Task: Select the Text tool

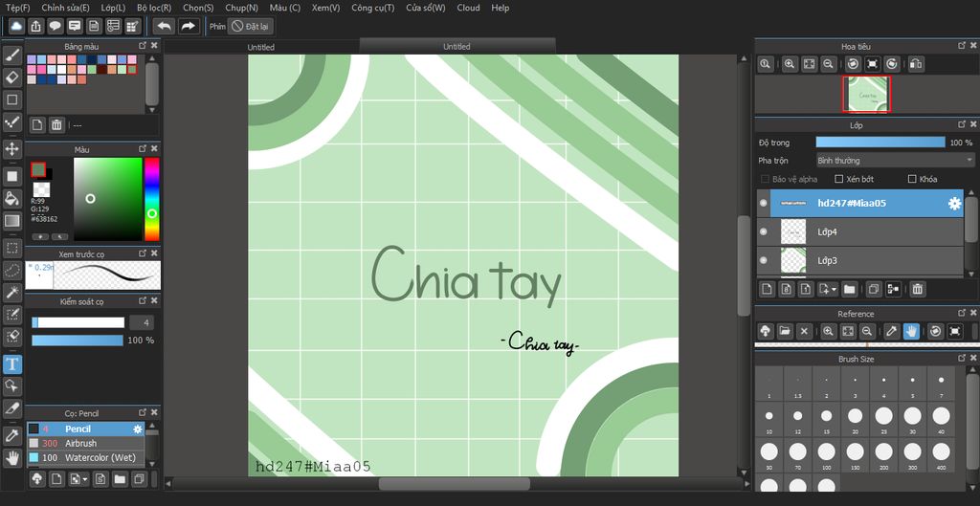Action: point(11,363)
